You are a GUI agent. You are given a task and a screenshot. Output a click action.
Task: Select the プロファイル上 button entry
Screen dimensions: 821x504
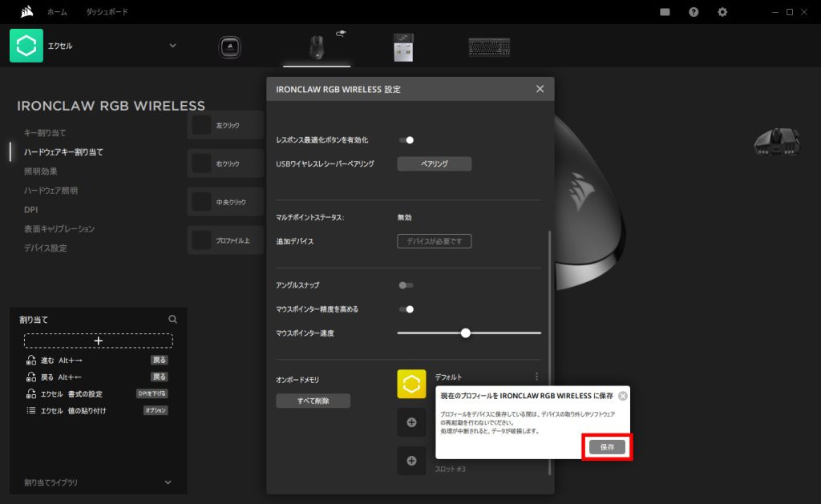(x=225, y=240)
